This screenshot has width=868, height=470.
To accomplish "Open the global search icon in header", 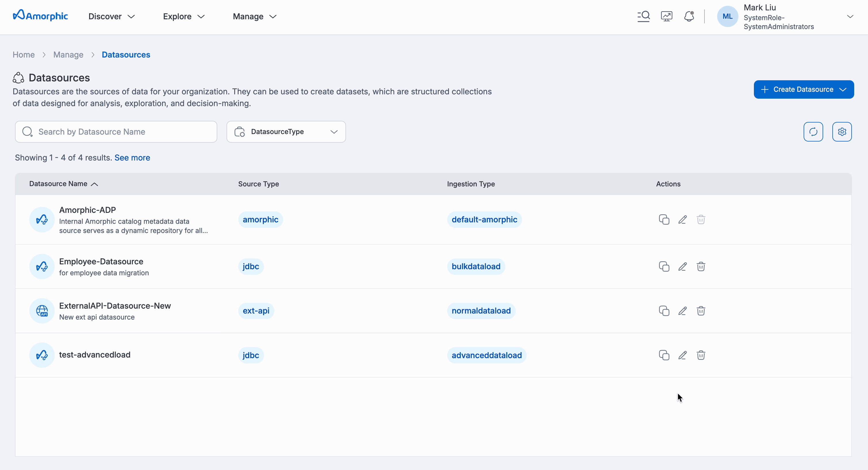I will click(644, 16).
